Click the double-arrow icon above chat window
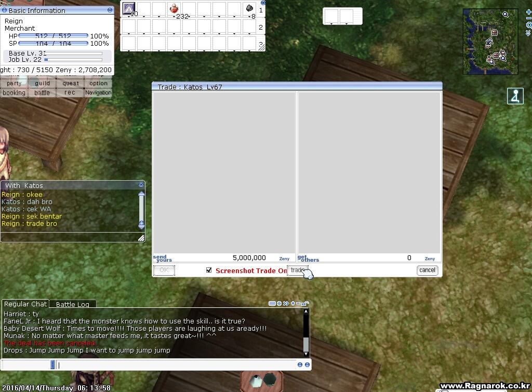The width and height of the screenshot is (532, 392). click(x=286, y=304)
